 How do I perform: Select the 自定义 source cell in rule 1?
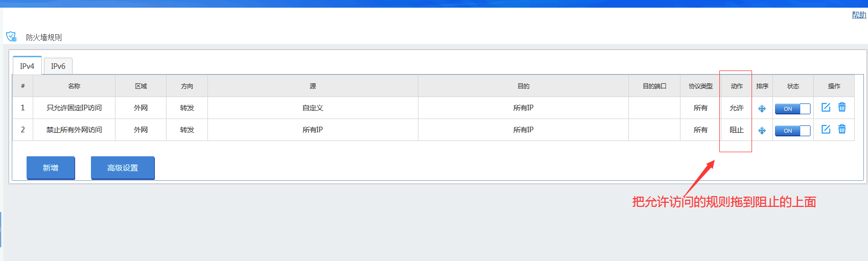[313, 108]
